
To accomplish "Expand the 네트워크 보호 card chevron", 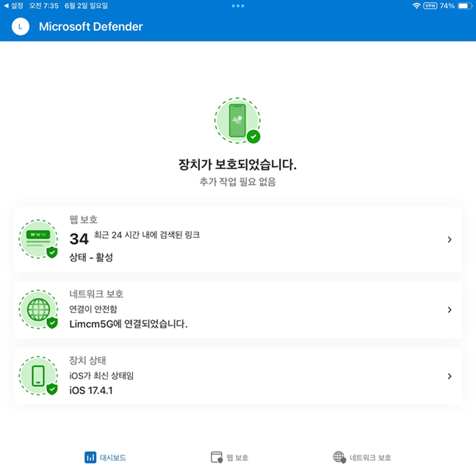I will (450, 309).
